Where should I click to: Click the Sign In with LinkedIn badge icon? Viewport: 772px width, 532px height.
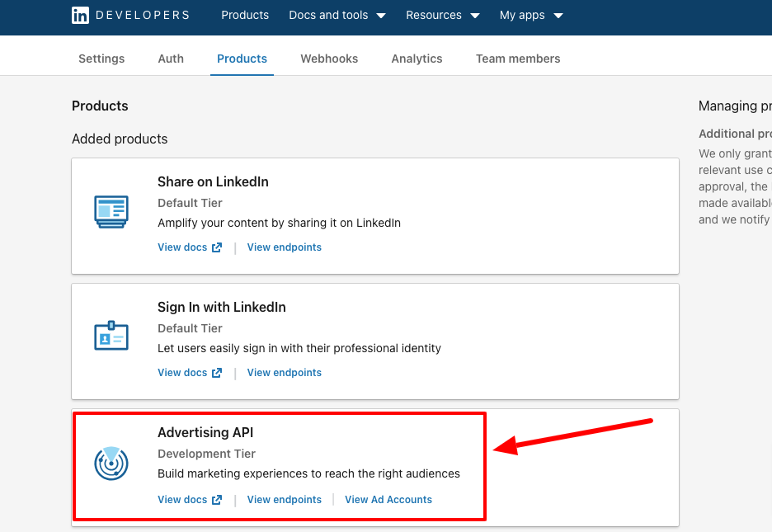tap(111, 336)
